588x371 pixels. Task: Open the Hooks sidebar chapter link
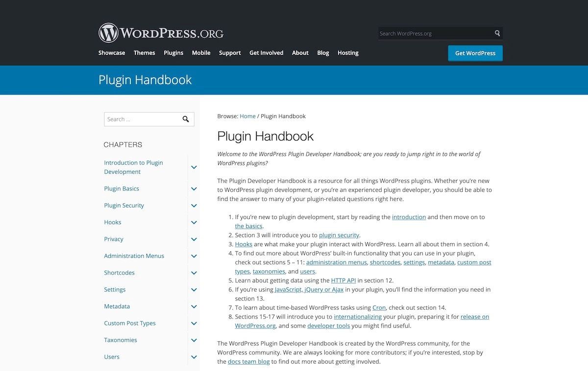(x=113, y=222)
